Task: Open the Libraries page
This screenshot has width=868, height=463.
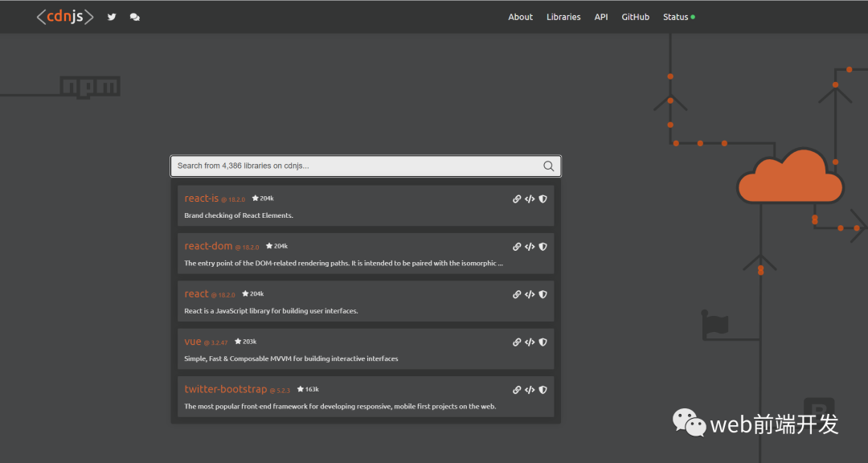Action: coord(563,17)
